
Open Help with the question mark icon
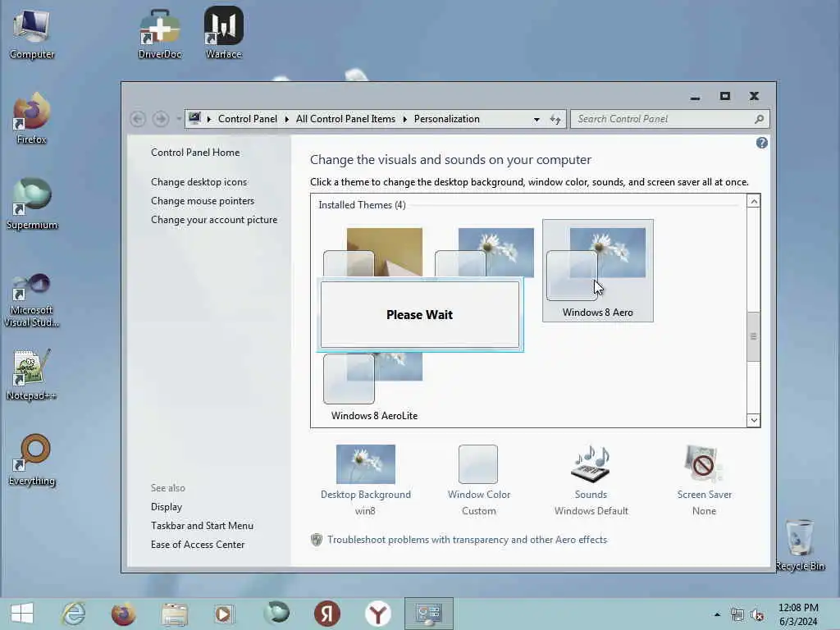[x=762, y=143]
